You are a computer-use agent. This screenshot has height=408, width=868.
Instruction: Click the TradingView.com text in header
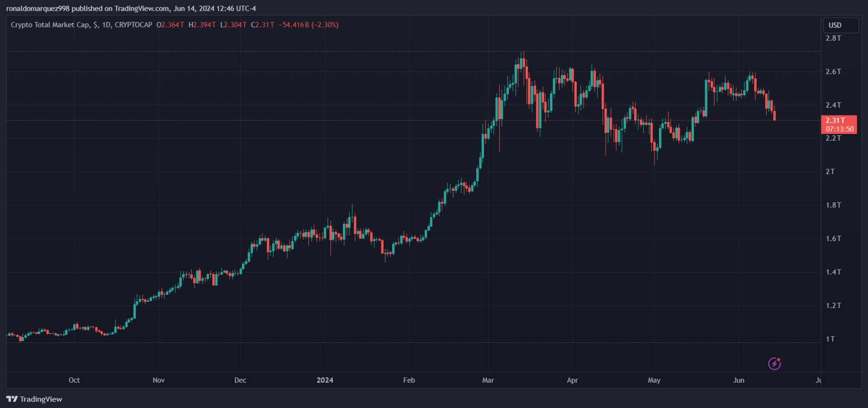pos(142,9)
